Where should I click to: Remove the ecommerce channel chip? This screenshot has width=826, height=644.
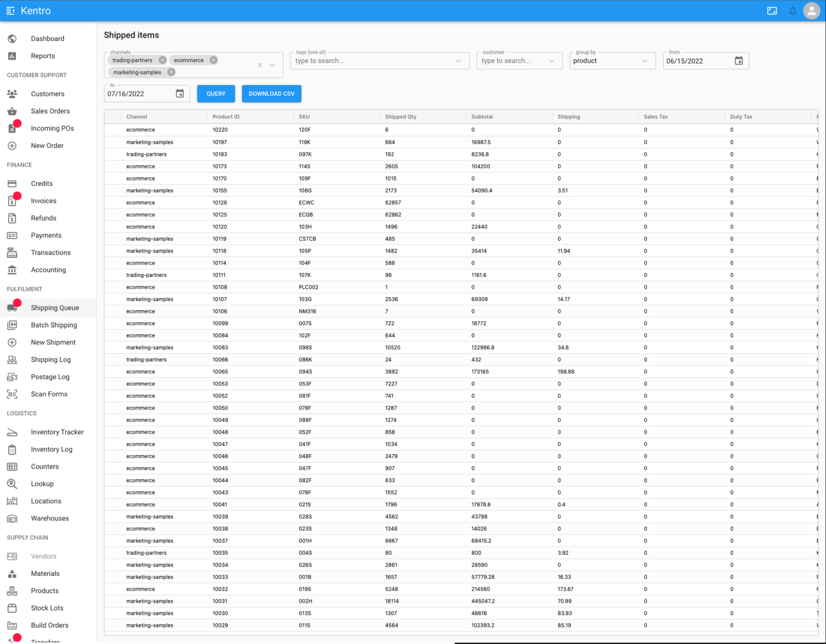(213, 60)
